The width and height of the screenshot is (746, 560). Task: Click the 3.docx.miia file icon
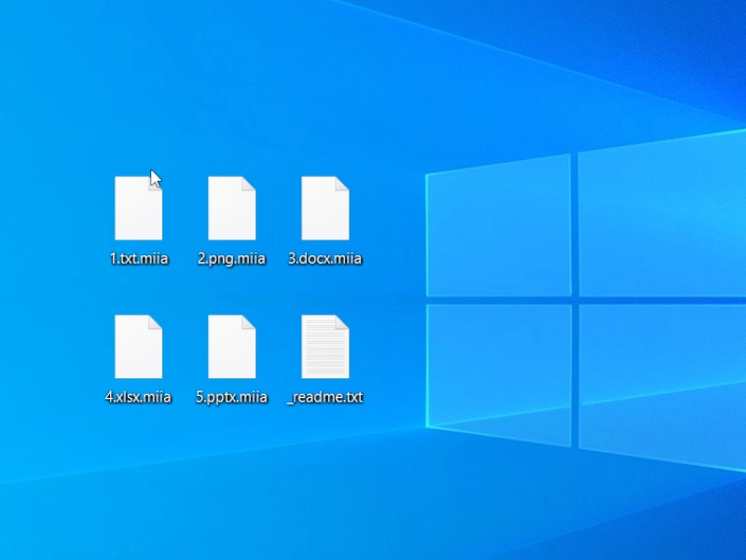click(x=325, y=209)
